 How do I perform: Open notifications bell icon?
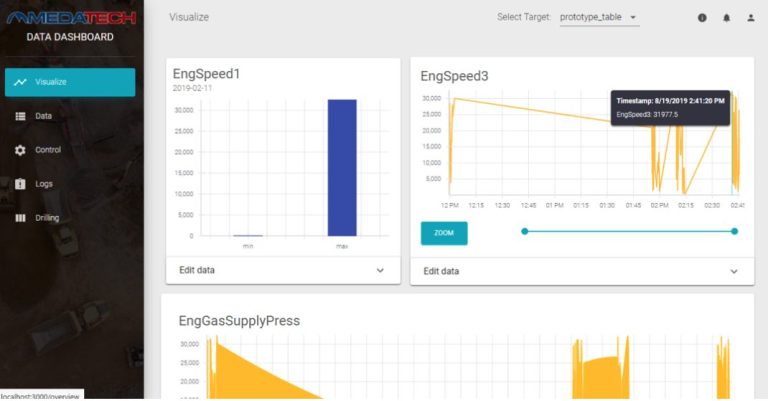click(726, 18)
